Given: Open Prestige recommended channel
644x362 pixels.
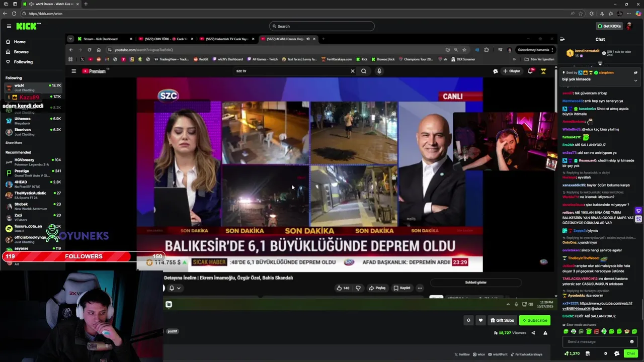Looking at the screenshot, I should (x=33, y=173).
